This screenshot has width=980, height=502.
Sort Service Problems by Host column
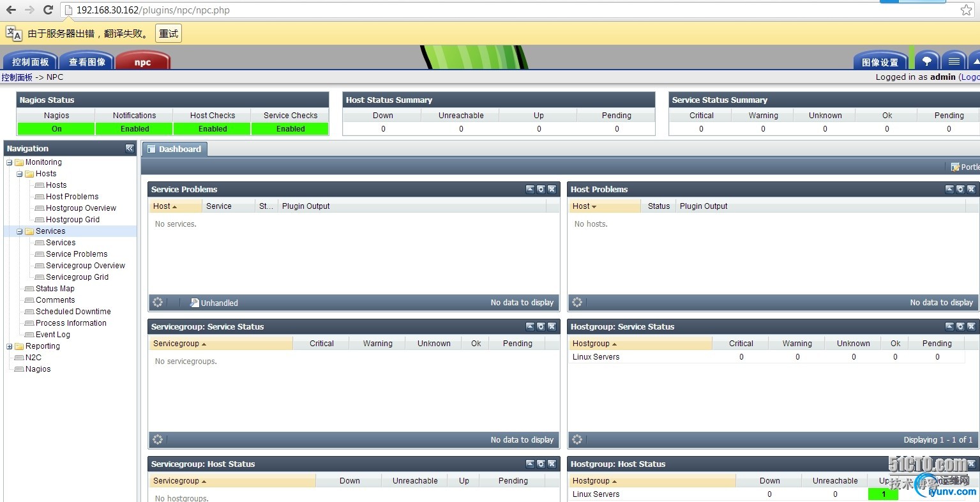click(175, 206)
